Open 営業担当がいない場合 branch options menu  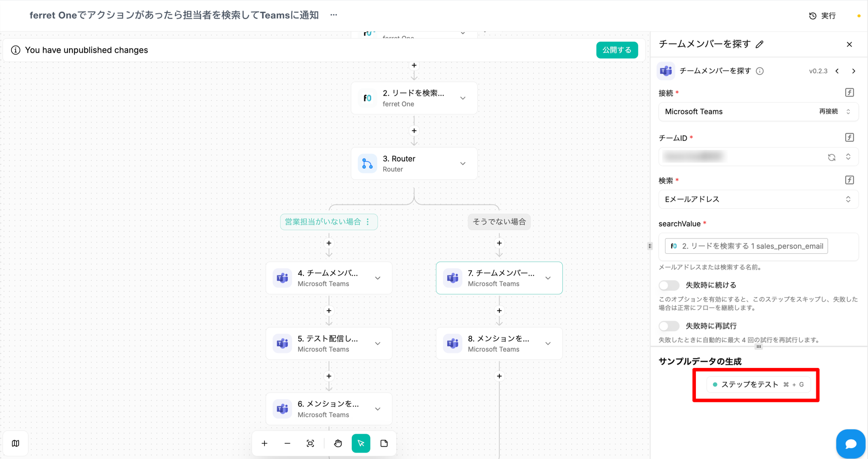(x=368, y=222)
